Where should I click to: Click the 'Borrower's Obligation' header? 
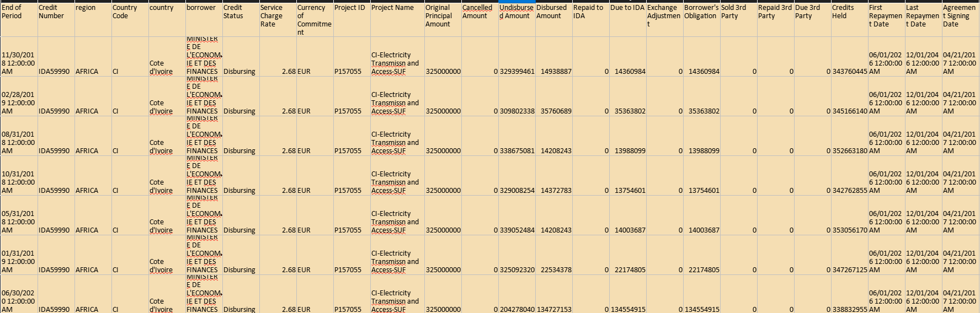pyautogui.click(x=701, y=20)
